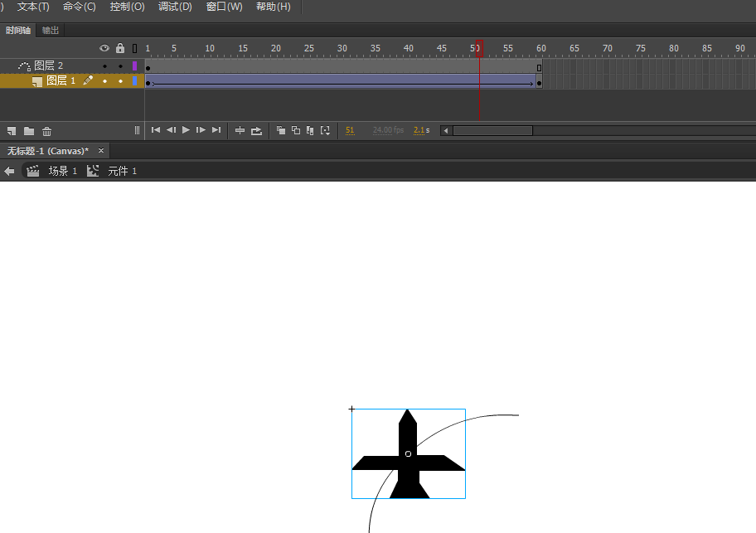Click the symbol icon beside 元件 1
Image resolution: width=756 pixels, height=533 pixels.
tap(93, 171)
